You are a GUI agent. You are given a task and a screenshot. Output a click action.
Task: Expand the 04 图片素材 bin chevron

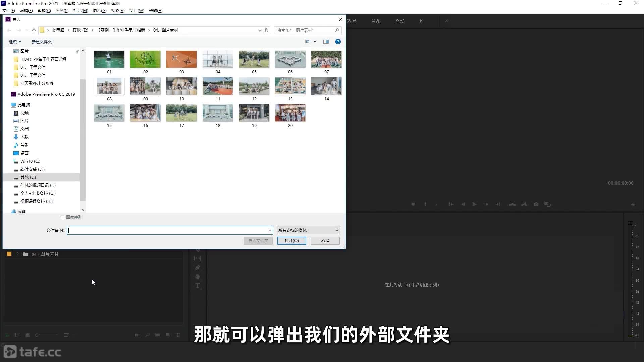(18, 254)
